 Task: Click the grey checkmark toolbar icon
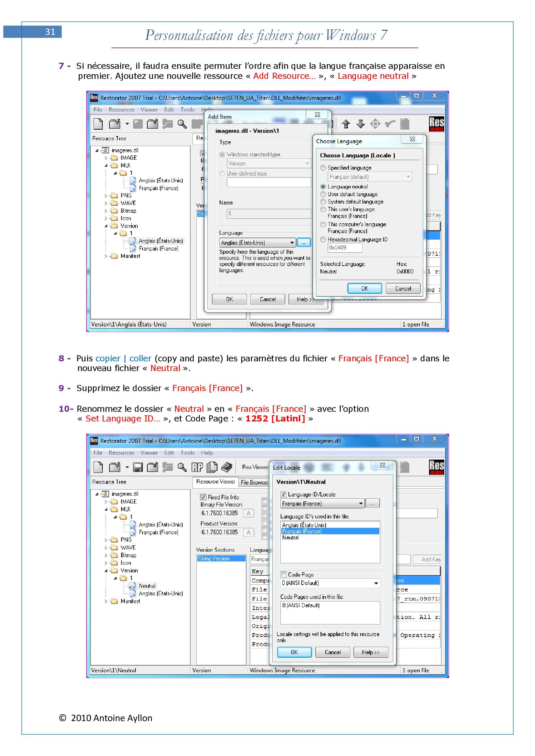[x=390, y=124]
